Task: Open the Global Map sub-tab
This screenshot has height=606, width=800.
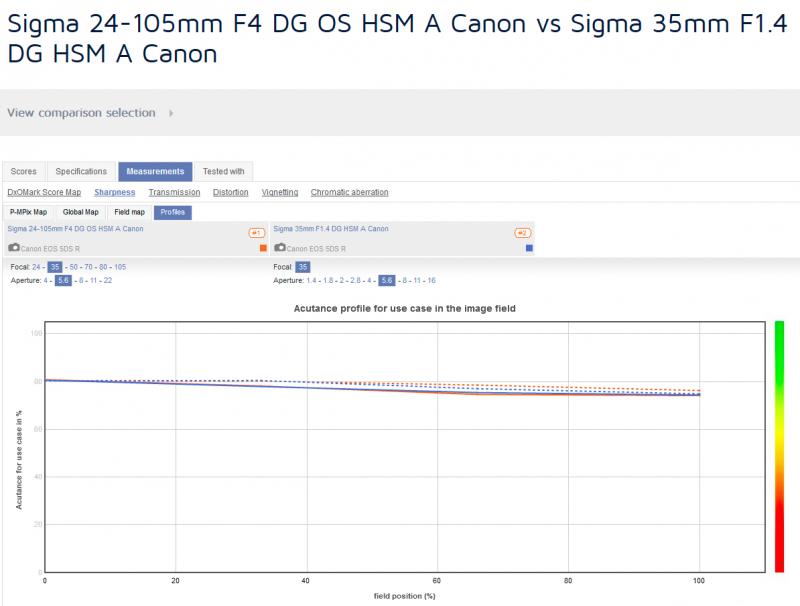Action: [81, 212]
